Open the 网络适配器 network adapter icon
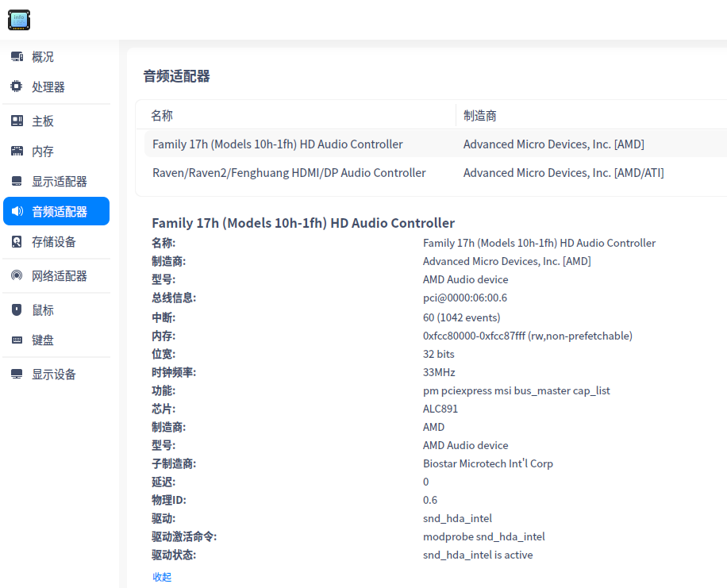 [17, 275]
